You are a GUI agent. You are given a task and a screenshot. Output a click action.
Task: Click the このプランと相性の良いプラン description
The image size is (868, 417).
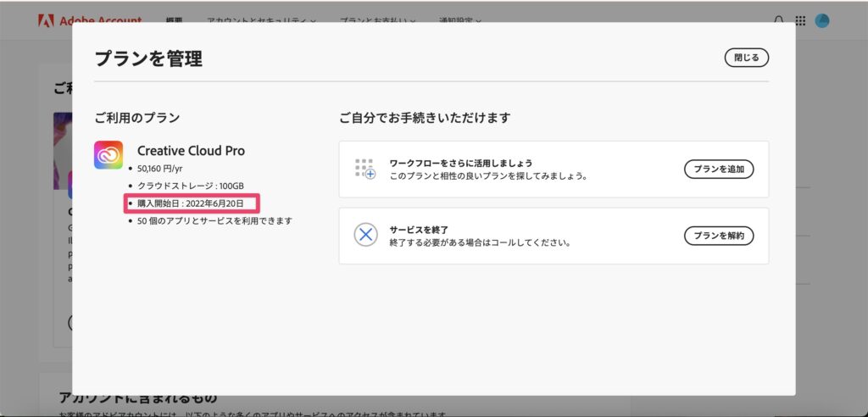pos(489,176)
